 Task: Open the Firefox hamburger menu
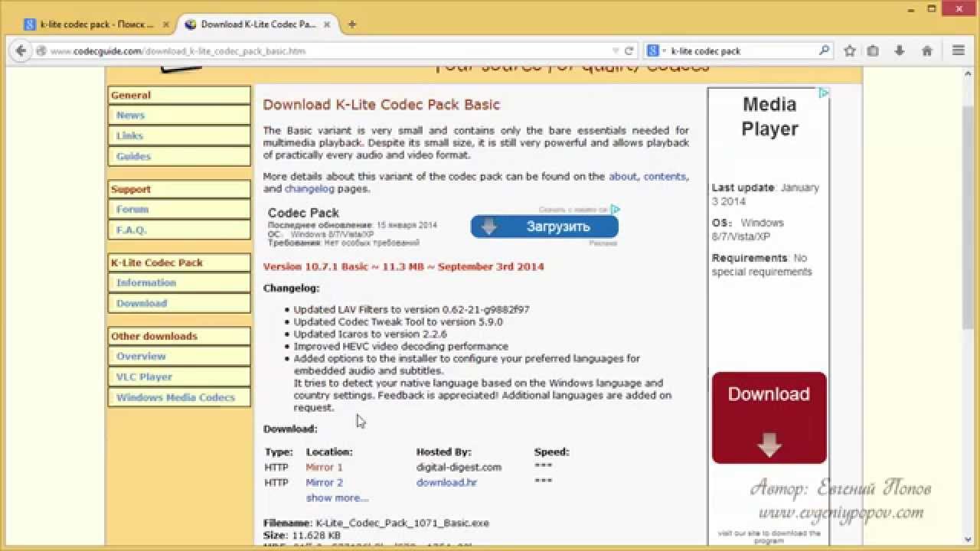958,51
